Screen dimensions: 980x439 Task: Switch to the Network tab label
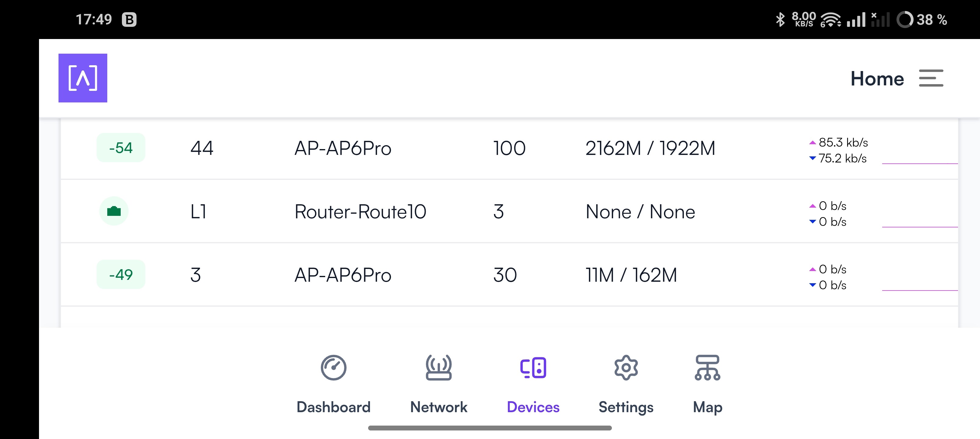(x=439, y=407)
